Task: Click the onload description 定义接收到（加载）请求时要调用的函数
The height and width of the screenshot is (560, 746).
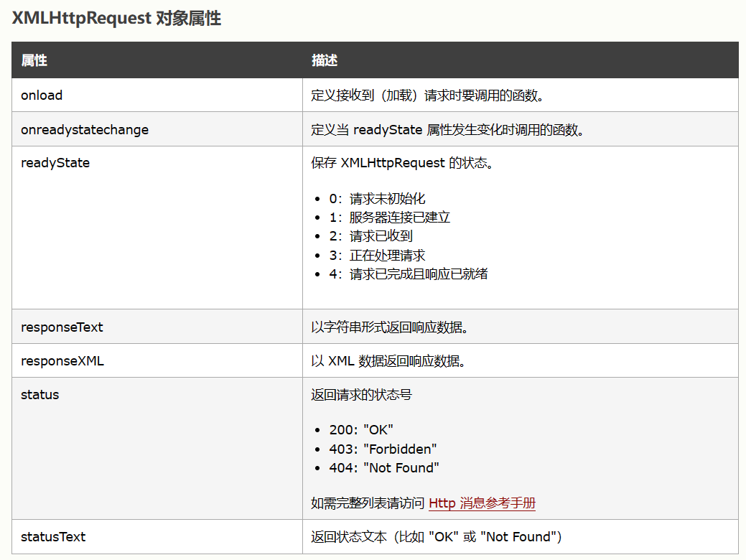Action: click(426, 95)
